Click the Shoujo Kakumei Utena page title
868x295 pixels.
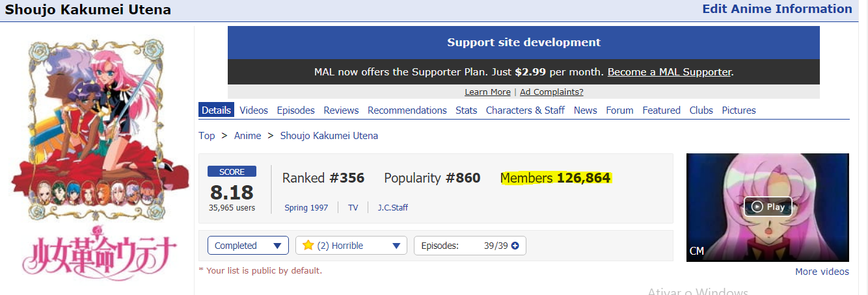click(88, 10)
